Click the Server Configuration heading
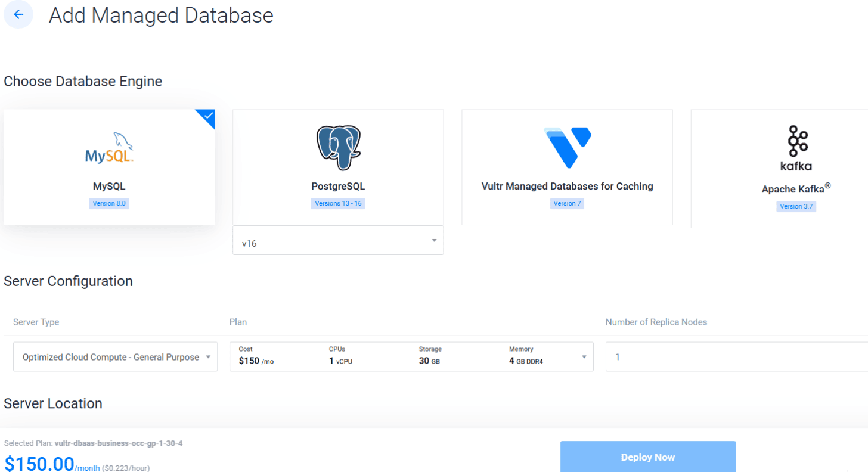 (68, 281)
